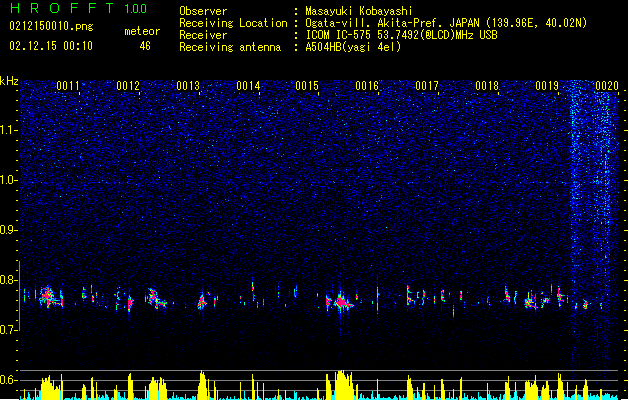Viewport: 629px width, 400px height.
Task: Click the 0015 time marker
Action: (307, 86)
